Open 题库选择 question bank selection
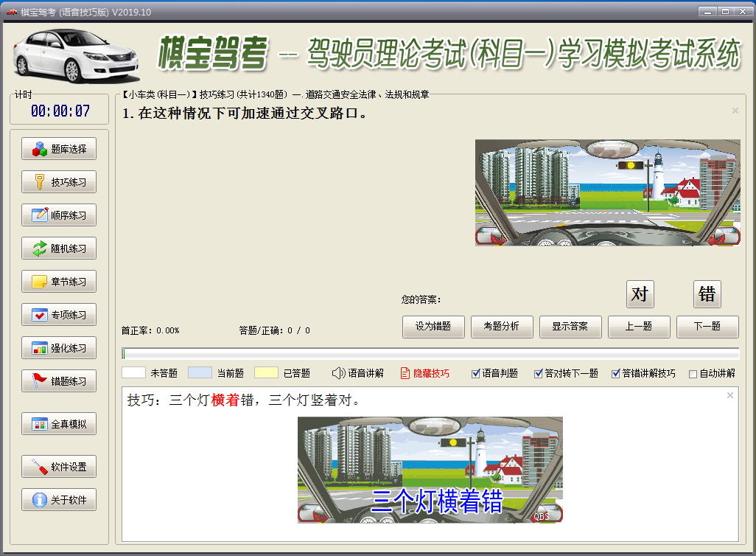Viewport: 756px width, 556px height. point(59,149)
